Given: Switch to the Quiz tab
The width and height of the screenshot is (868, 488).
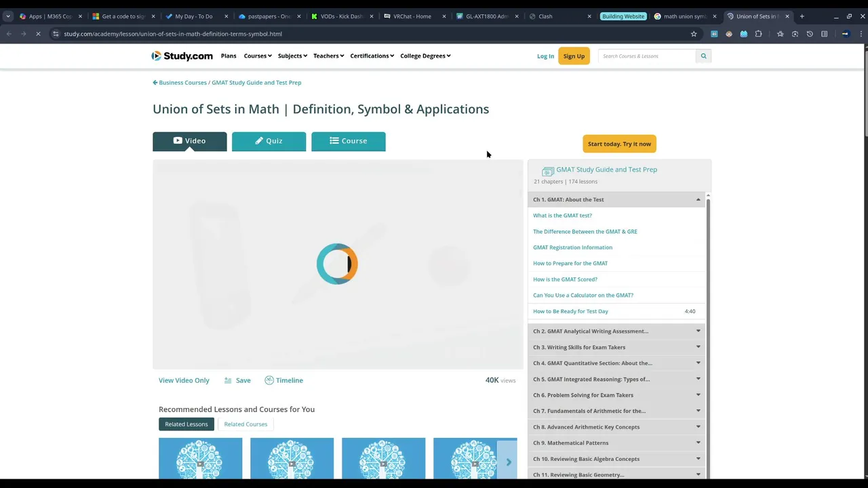Looking at the screenshot, I should coord(269,141).
